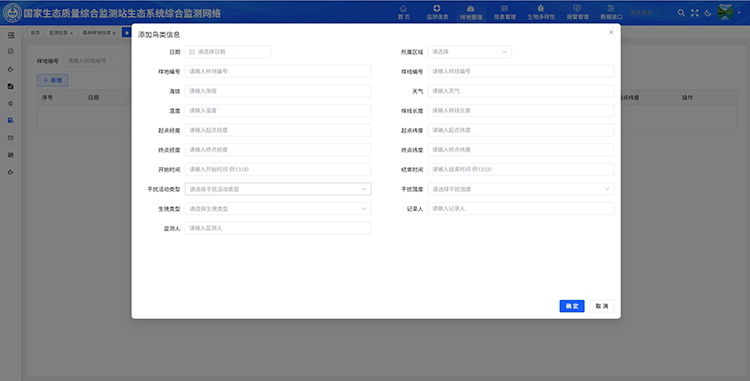Focus the 海拔 input
This screenshot has width=750, height=381.
[278, 91]
